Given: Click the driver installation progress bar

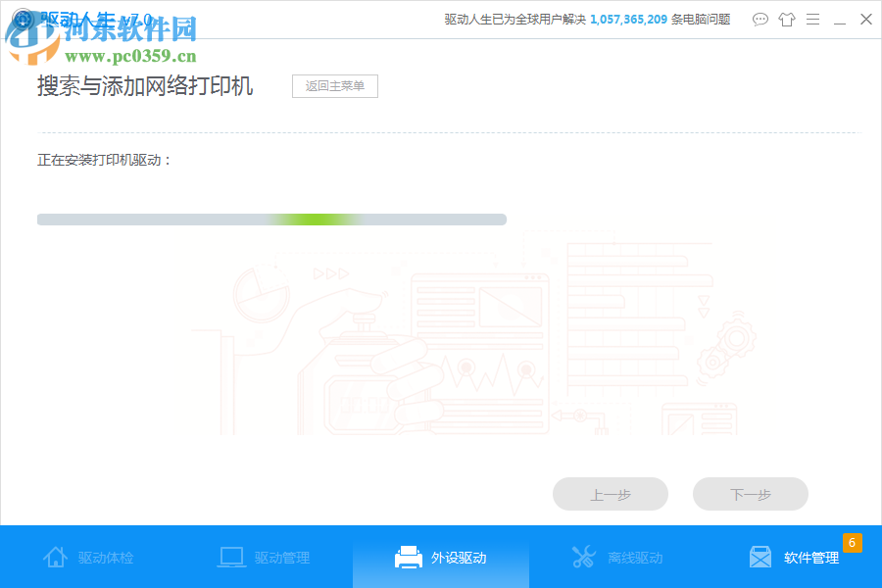Looking at the screenshot, I should [x=271, y=219].
